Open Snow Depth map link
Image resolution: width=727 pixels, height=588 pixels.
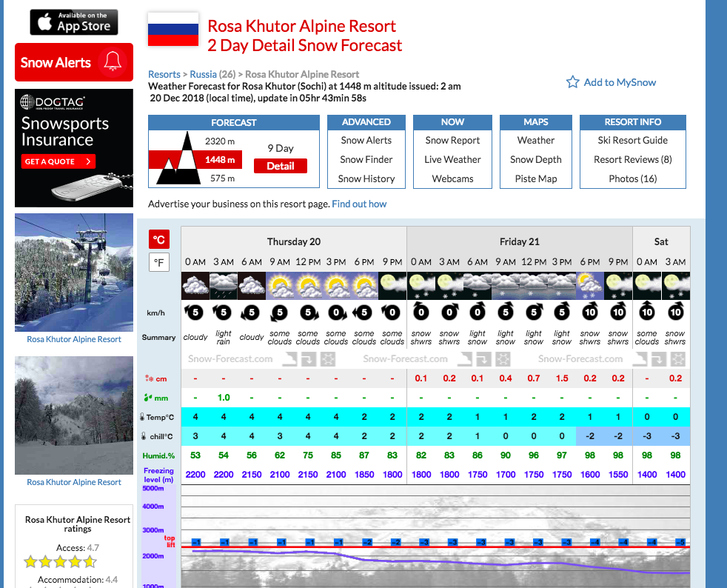536,159
